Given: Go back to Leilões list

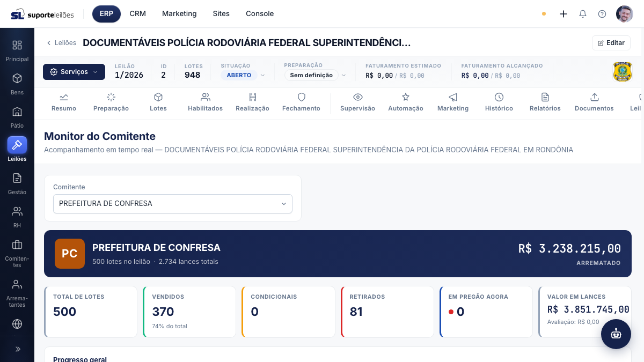Looking at the screenshot, I should [61, 43].
